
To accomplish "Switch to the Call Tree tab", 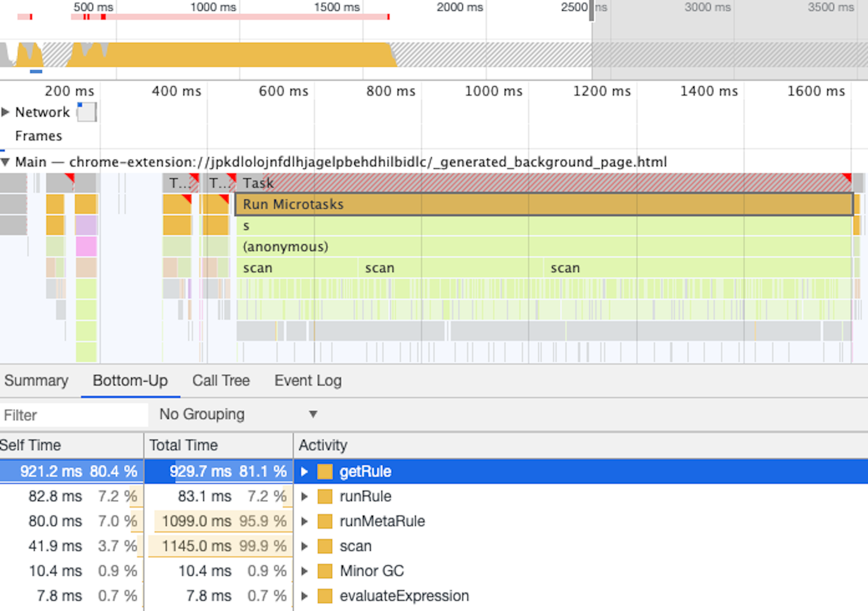I will (221, 381).
